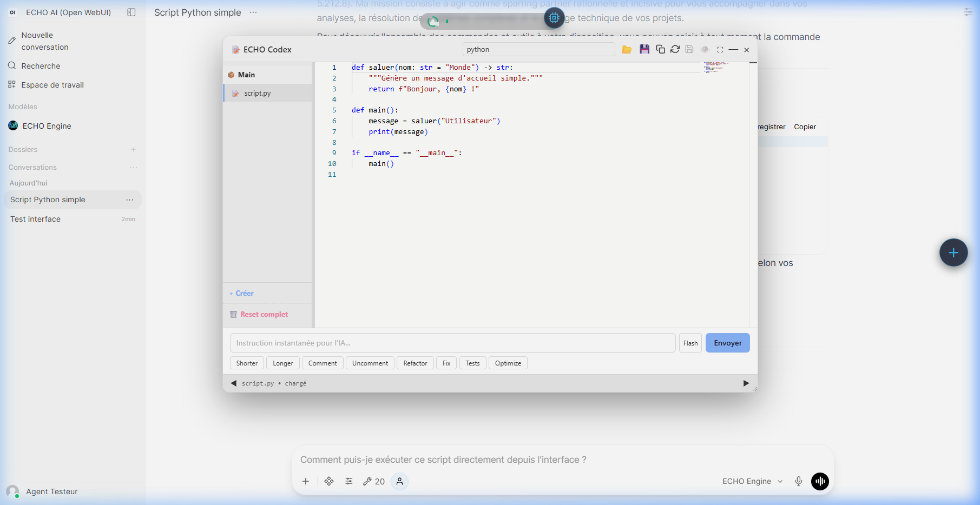Screen dimensions: 980x505
Task: Click the left arrow in Codex status bar
Action: (x=233, y=383)
